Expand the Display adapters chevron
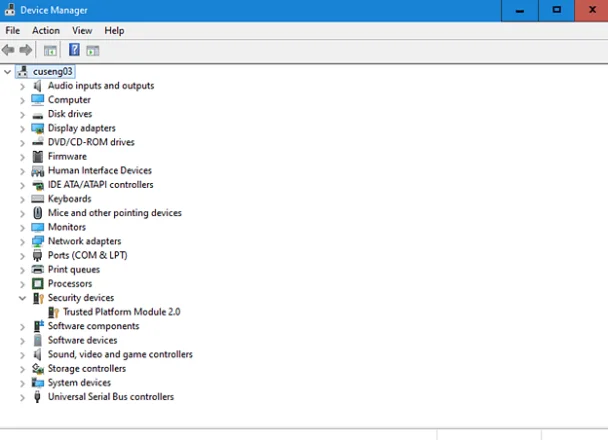The width and height of the screenshot is (608, 440). 22,129
